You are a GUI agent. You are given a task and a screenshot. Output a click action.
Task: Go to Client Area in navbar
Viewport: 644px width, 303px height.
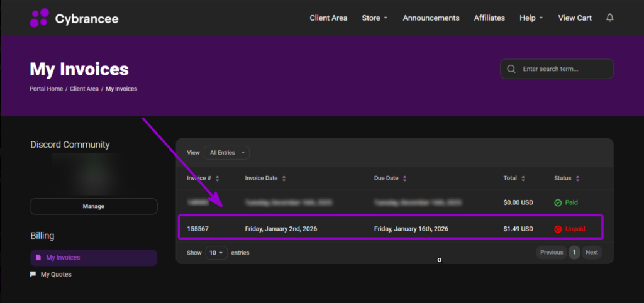(328, 18)
